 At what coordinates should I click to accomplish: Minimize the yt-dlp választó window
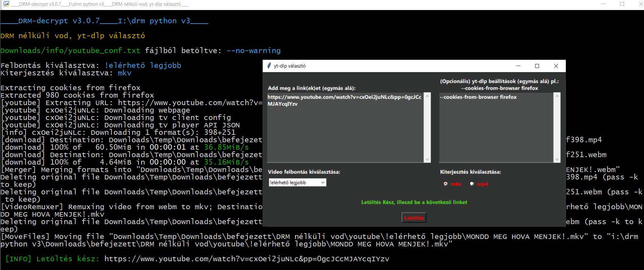coord(518,66)
